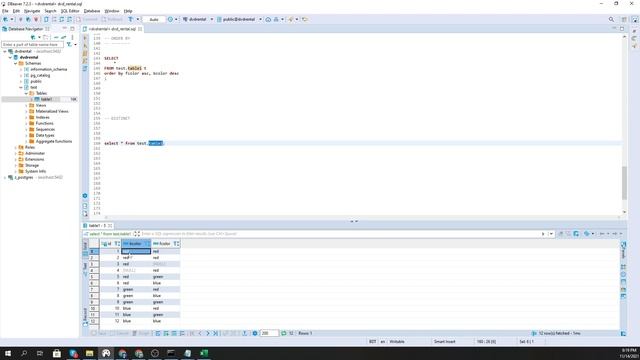Click the first row results navigation icon
Image resolution: width=640 pixels, height=360 pixels.
pos(191,333)
